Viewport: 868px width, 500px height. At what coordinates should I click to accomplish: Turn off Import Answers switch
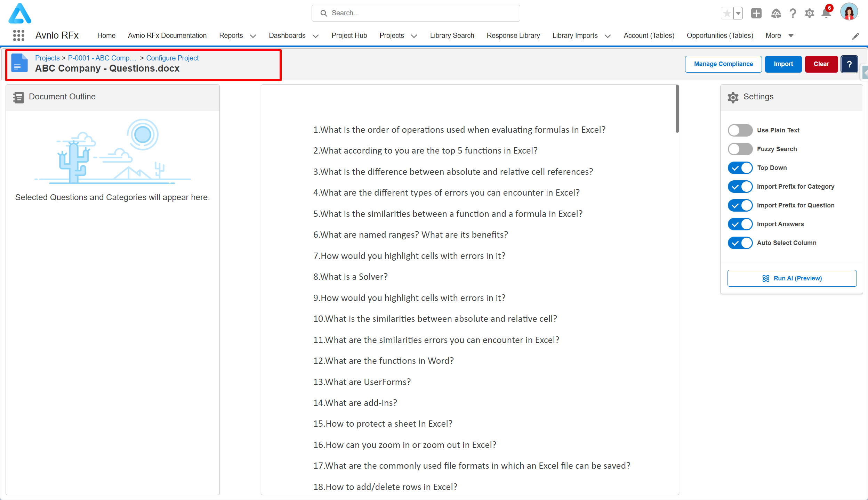point(740,224)
